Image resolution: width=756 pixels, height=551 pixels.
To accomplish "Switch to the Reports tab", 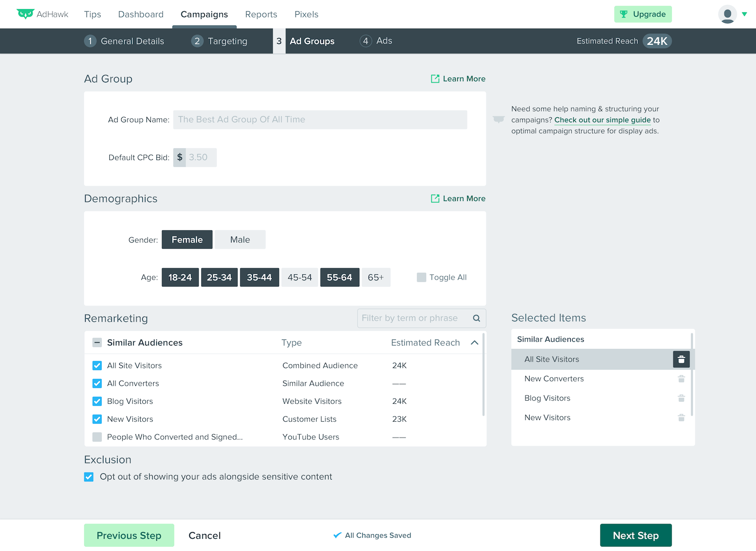I will 261,14.
